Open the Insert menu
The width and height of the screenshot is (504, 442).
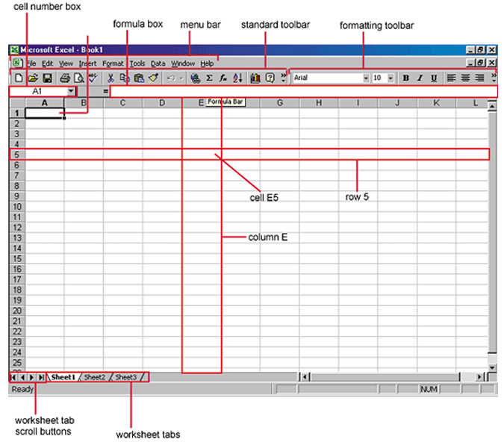coord(88,63)
